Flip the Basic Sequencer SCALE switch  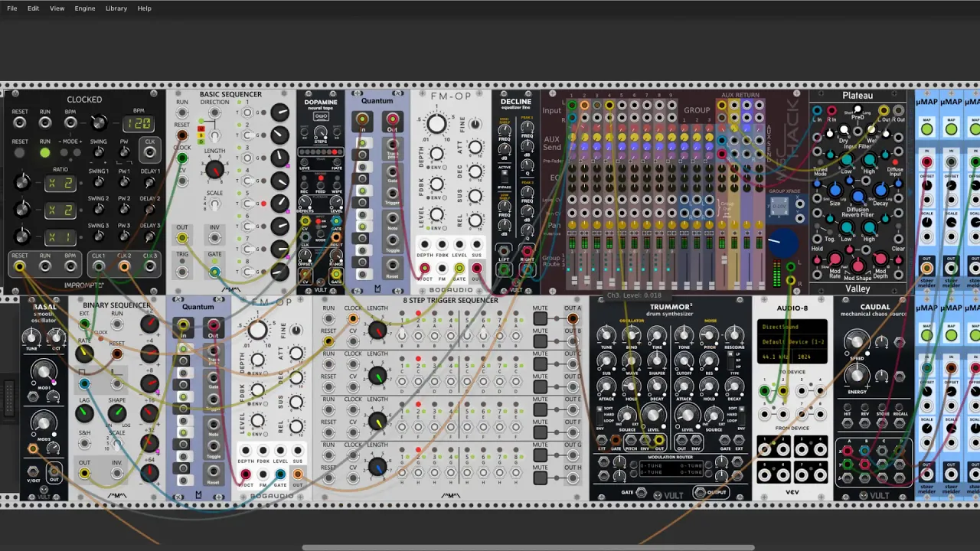(215, 204)
